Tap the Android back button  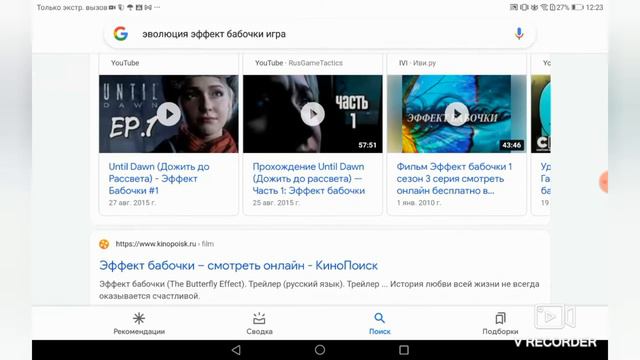(236, 350)
